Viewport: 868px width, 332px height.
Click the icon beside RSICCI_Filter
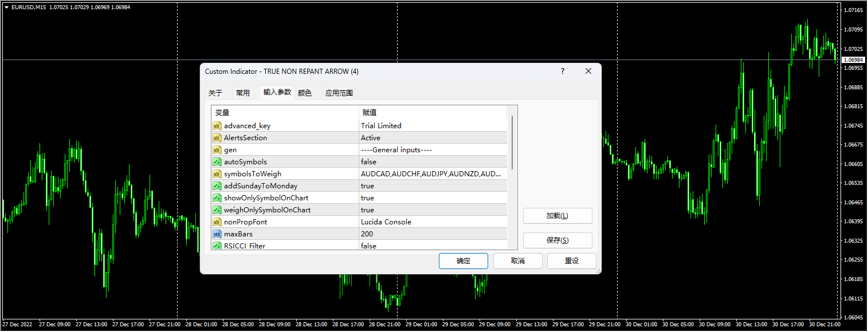217,246
